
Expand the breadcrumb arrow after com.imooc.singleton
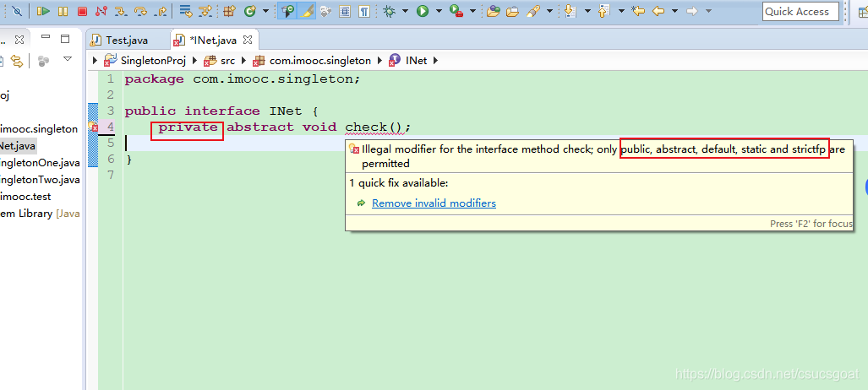(x=380, y=60)
